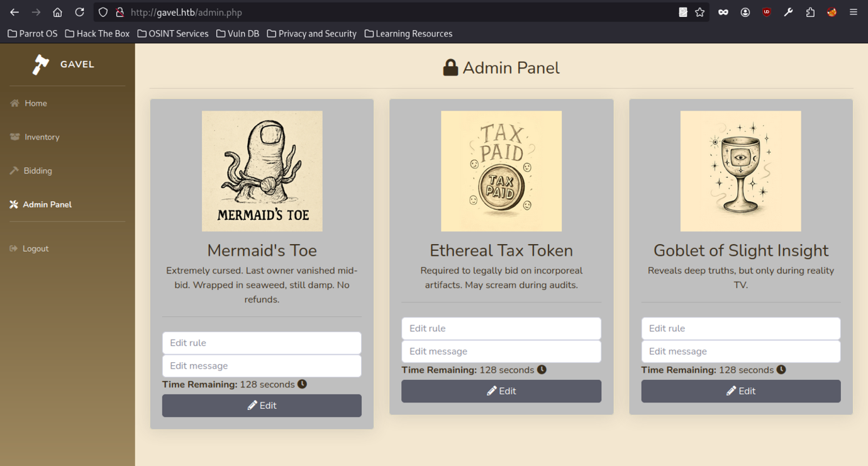The height and width of the screenshot is (466, 868).
Task: Open the extensions puzzle piece icon
Action: pos(810,12)
